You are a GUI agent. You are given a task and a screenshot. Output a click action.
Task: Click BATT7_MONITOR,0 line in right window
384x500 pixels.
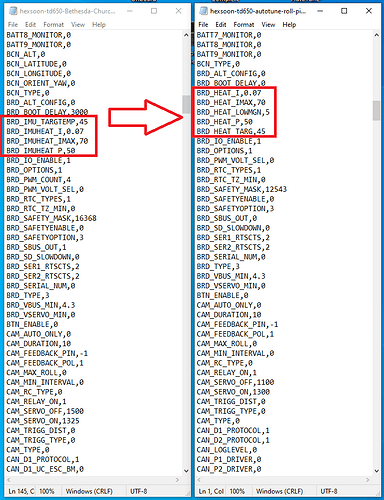[x=229, y=35]
